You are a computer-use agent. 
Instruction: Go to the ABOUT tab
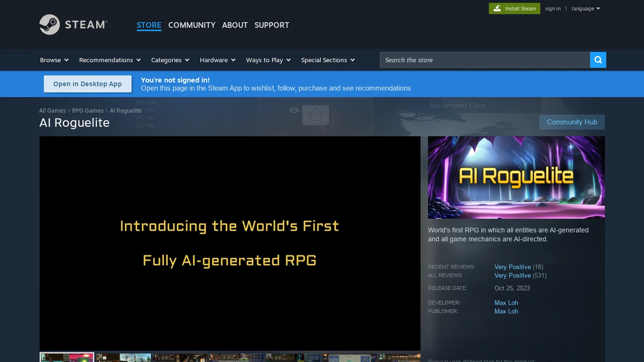coord(235,25)
